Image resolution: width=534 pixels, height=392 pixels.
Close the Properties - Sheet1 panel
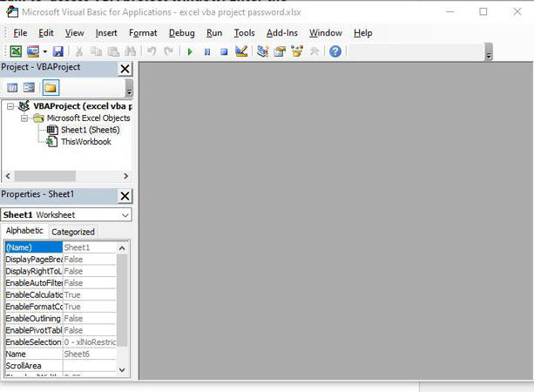coord(125,196)
